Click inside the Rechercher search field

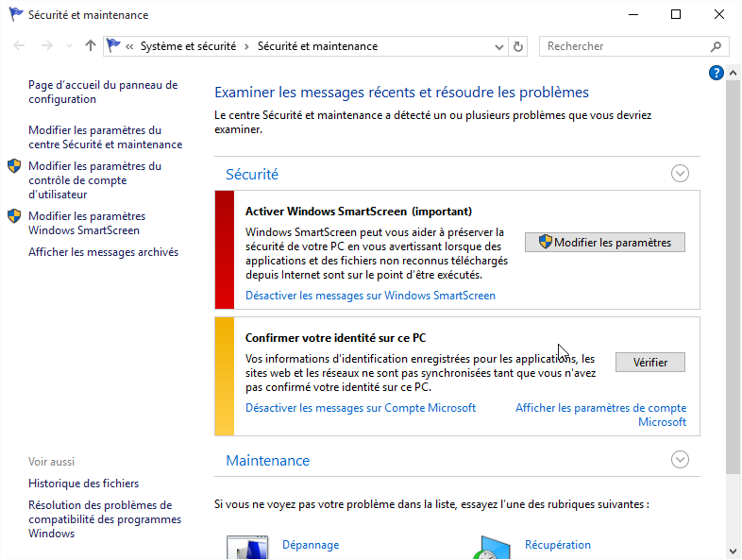(623, 46)
